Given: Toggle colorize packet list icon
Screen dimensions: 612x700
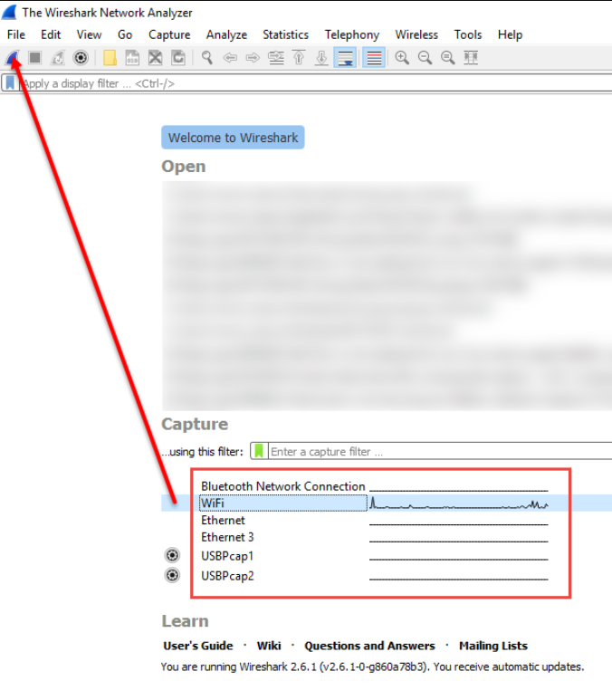Looking at the screenshot, I should point(374,58).
